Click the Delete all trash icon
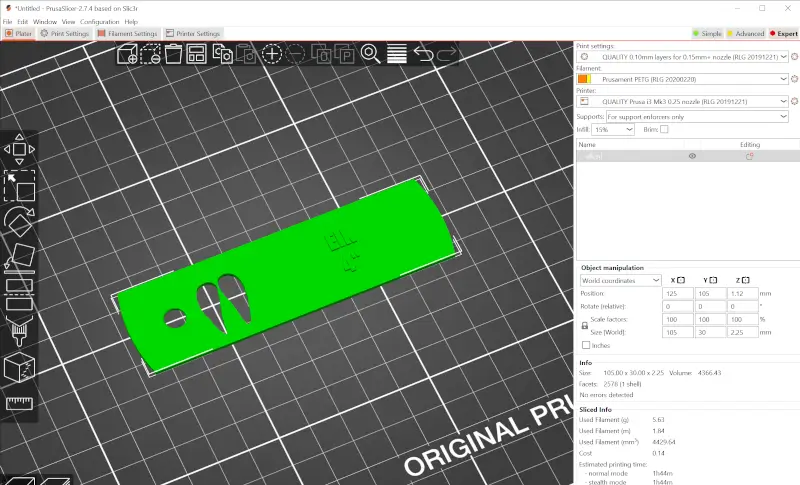 [x=173, y=54]
